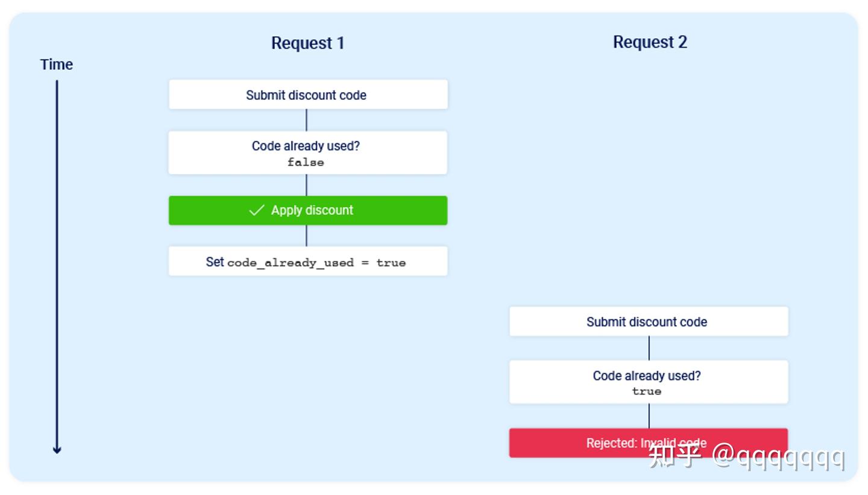This screenshot has height=495, width=868.
Task: Click the Set code_already_used = true box
Action: [x=308, y=261]
